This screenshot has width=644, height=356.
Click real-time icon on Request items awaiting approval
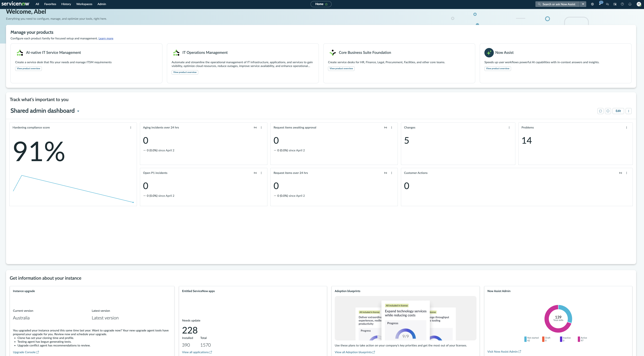[386, 128]
